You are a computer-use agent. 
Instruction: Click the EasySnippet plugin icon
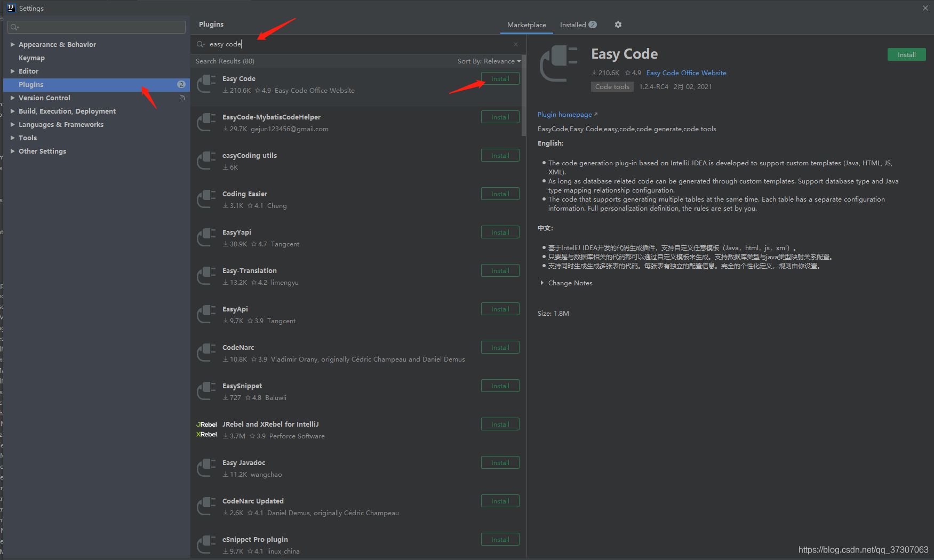click(x=206, y=391)
